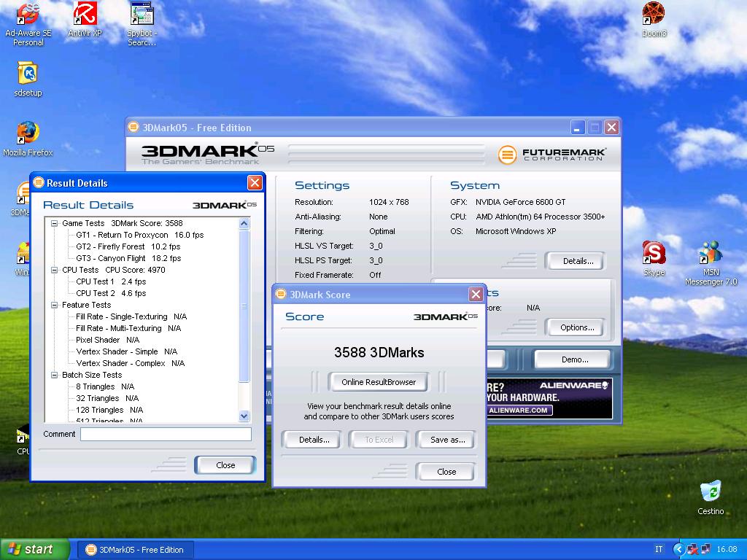Open the Spybot Search desktop icon

142,24
